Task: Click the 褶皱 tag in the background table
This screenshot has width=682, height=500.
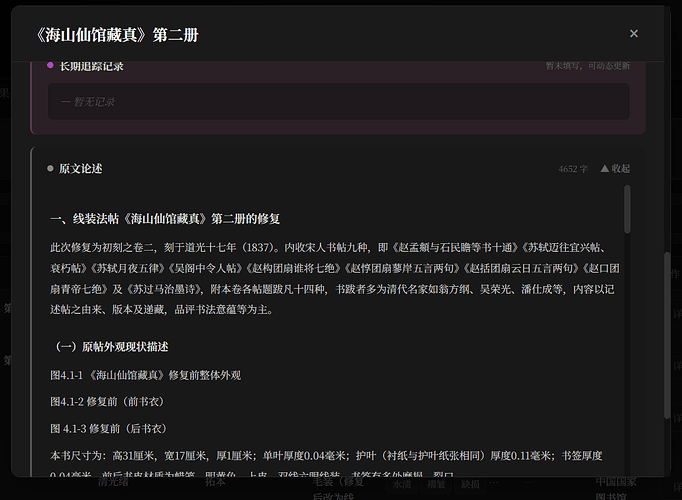Action: coord(435,484)
